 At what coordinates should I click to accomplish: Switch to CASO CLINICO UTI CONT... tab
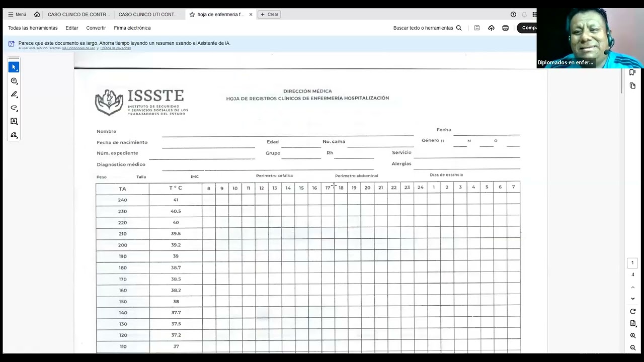[x=148, y=15]
